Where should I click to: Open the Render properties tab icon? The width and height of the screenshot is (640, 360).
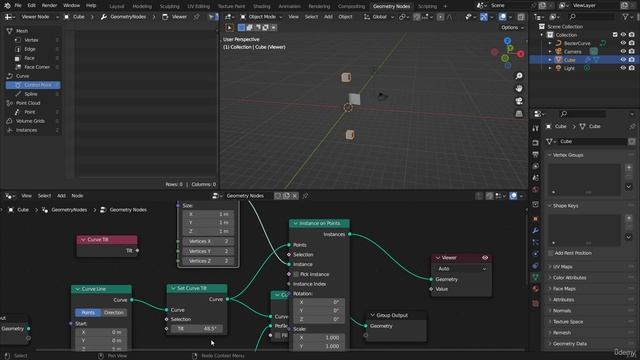coord(536,143)
